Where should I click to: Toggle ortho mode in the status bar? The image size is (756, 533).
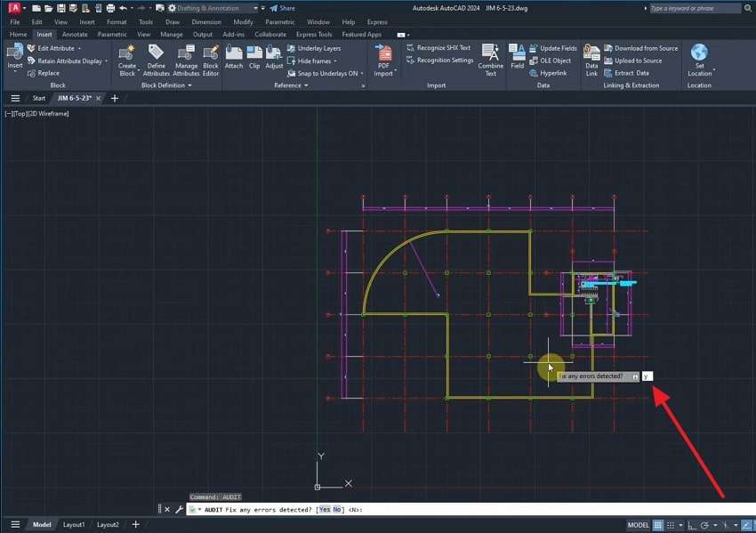[x=692, y=525]
